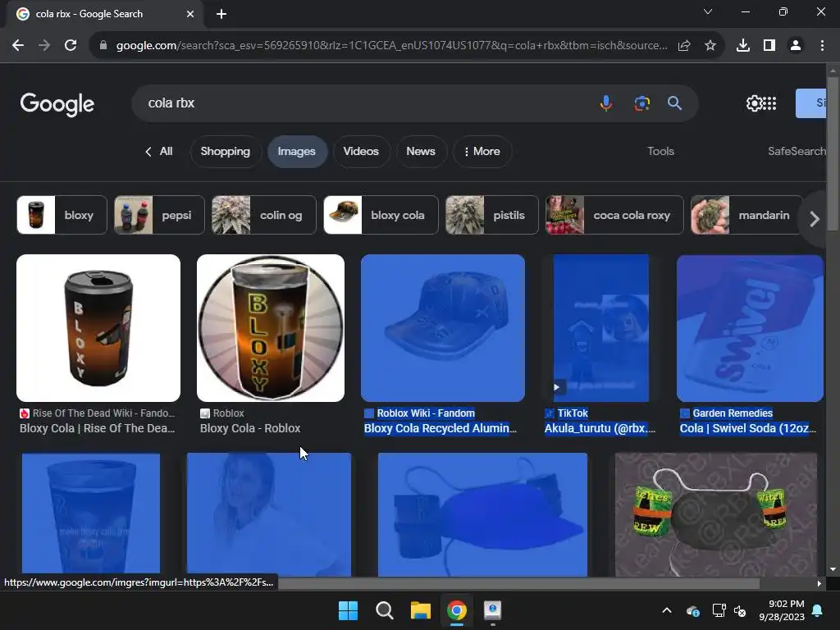Click the cloud sync tray icon
Viewport: 840px width, 630px height.
pos(692,610)
